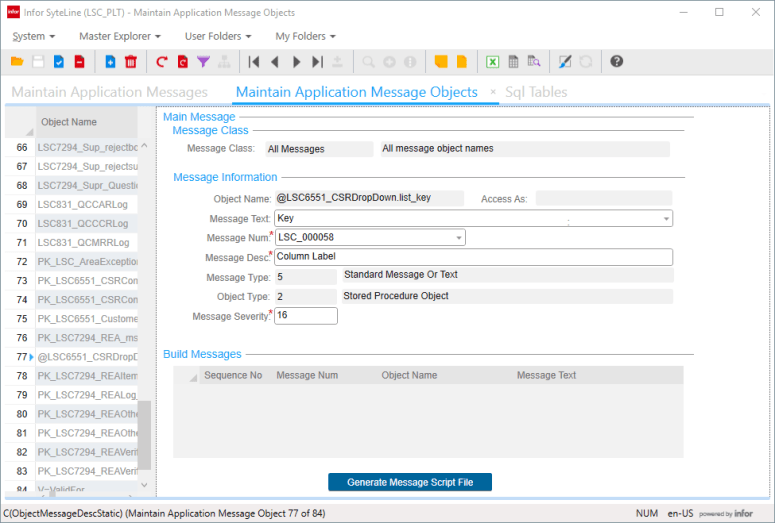Click the grey hierarchy tree toolbar icon
Image resolution: width=775 pixels, height=523 pixels.
click(x=224, y=62)
